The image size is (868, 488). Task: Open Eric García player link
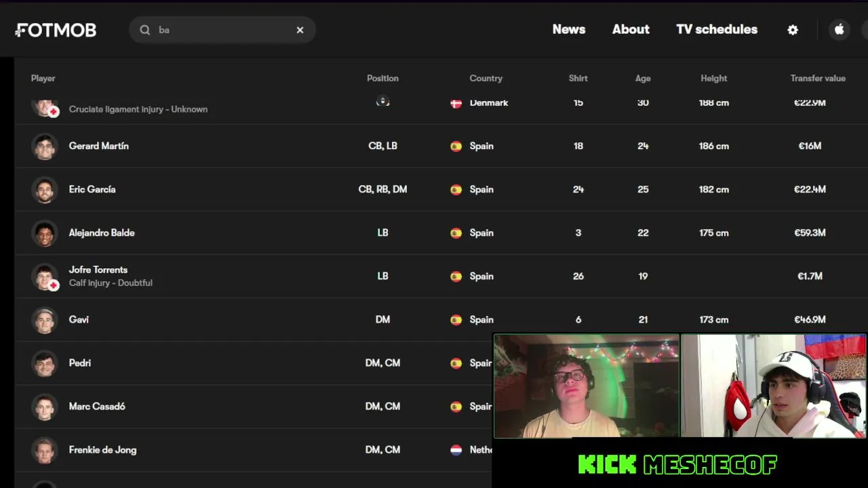92,189
